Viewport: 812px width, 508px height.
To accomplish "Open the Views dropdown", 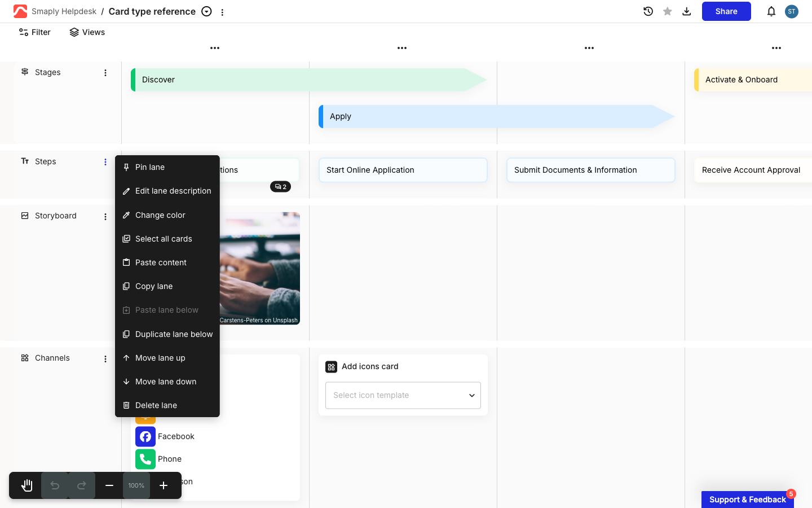I will [87, 32].
